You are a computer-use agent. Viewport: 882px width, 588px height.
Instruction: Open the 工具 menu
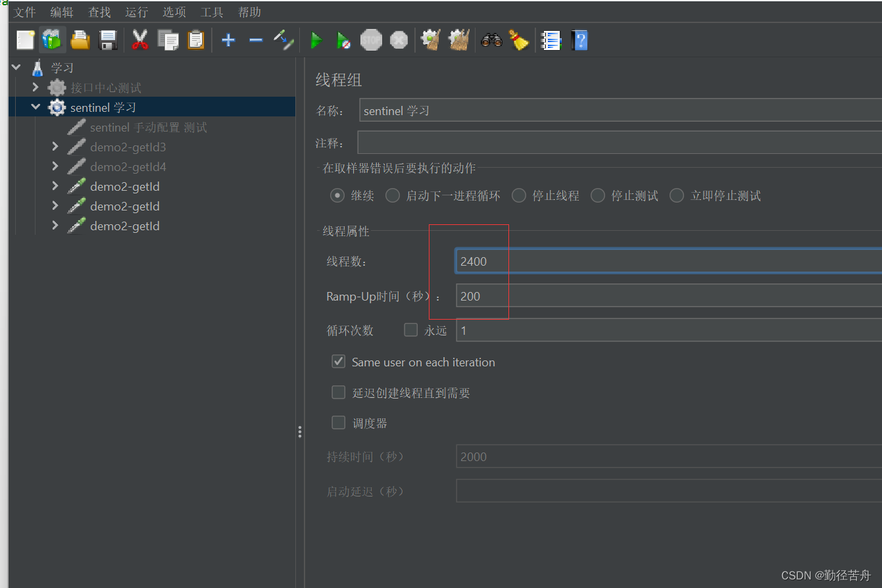pos(212,12)
